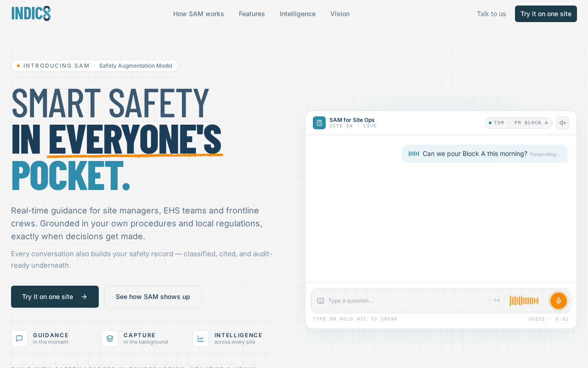Click the INDIC8 logo
This screenshot has height=368, width=588.
point(31,14)
